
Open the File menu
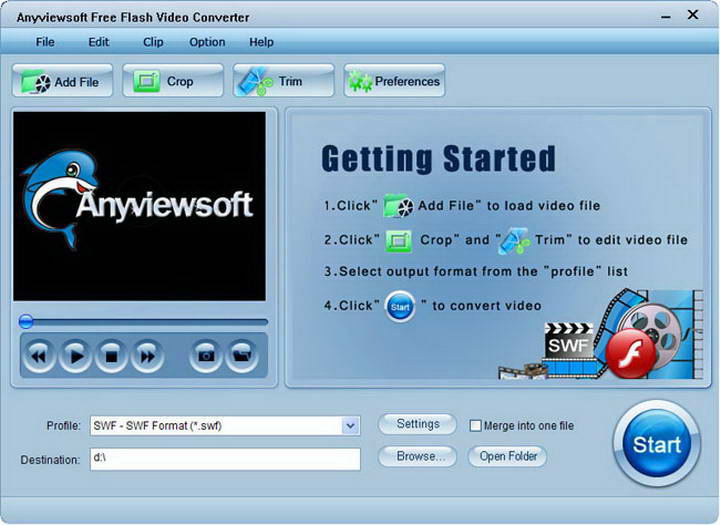tap(45, 42)
